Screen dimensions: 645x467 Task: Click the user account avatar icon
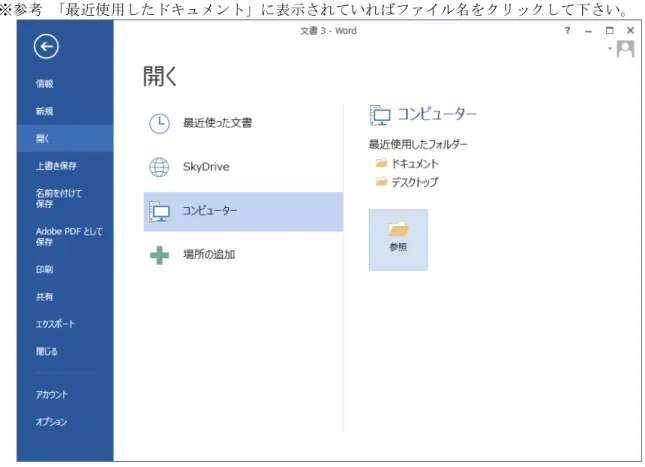[x=625, y=49]
